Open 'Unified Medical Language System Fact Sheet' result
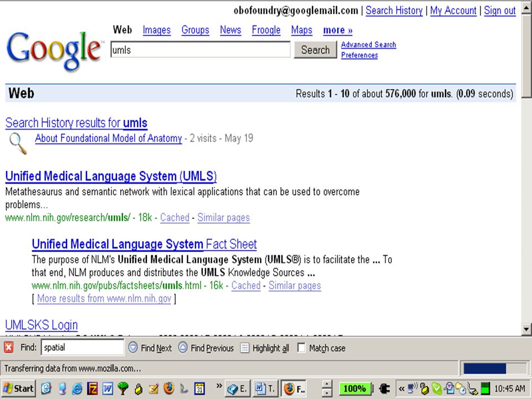This screenshot has width=532, height=399. click(x=144, y=244)
